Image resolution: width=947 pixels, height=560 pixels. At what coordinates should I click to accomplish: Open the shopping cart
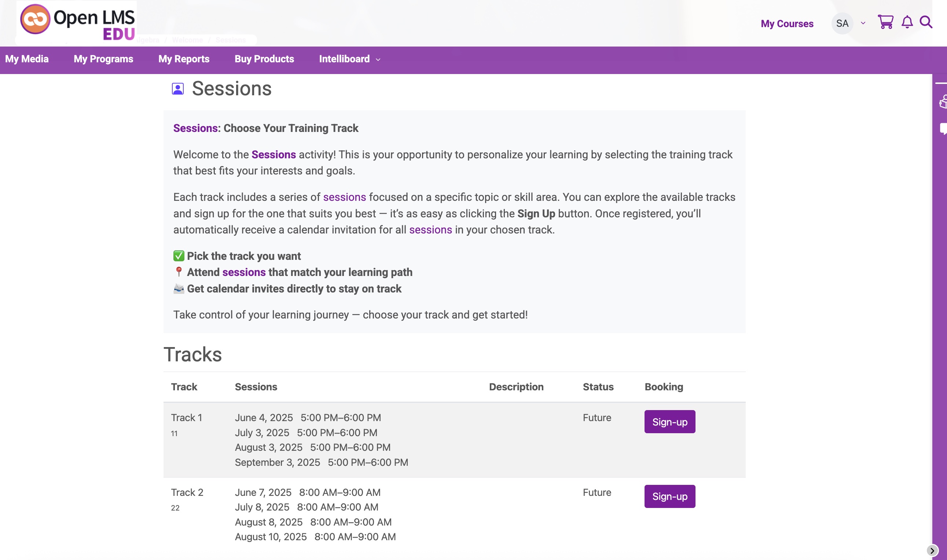coord(885,22)
